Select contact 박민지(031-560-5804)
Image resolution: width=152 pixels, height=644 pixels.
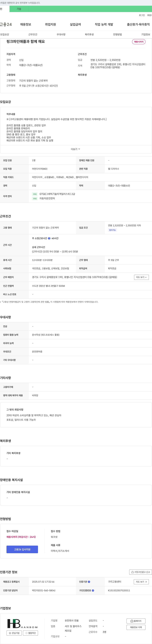coord(44,591)
